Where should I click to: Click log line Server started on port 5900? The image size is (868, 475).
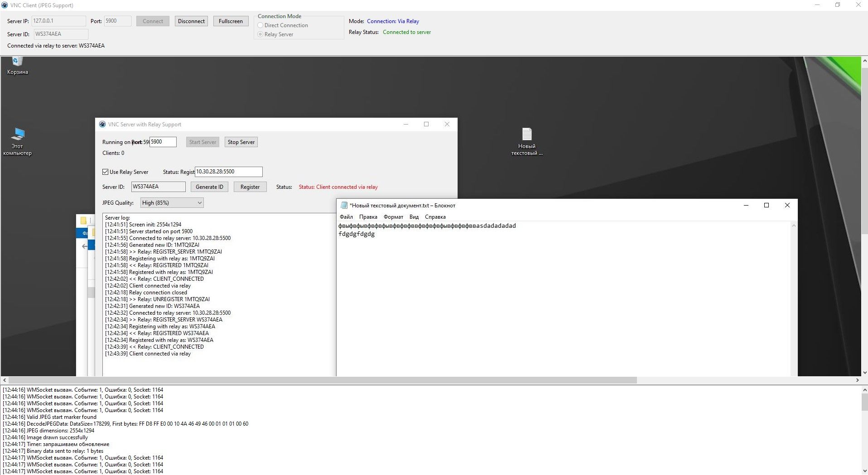[x=149, y=231]
